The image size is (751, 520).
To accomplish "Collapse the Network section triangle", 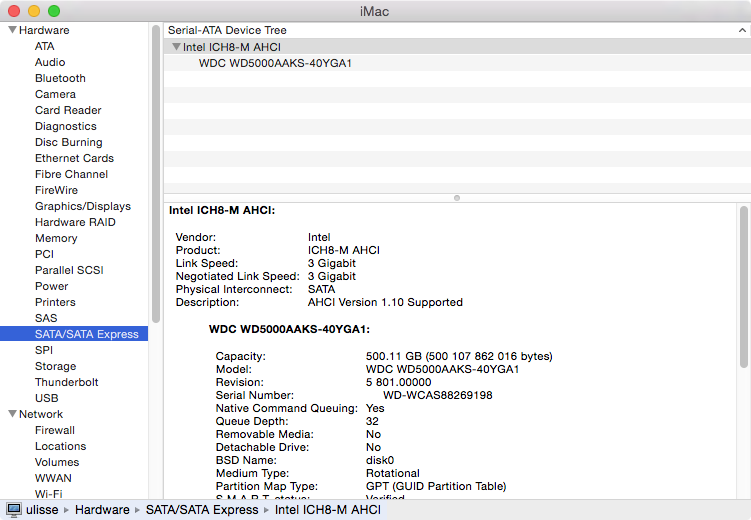I will tap(12, 414).
